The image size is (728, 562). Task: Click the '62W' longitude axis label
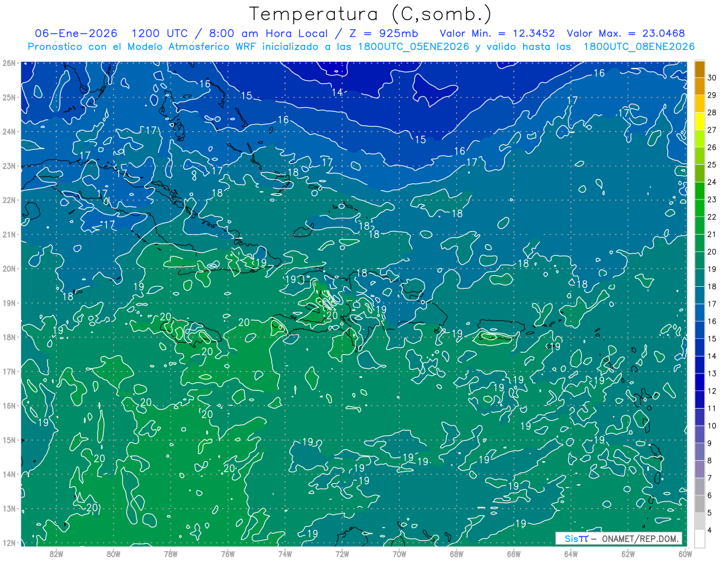coord(628,554)
